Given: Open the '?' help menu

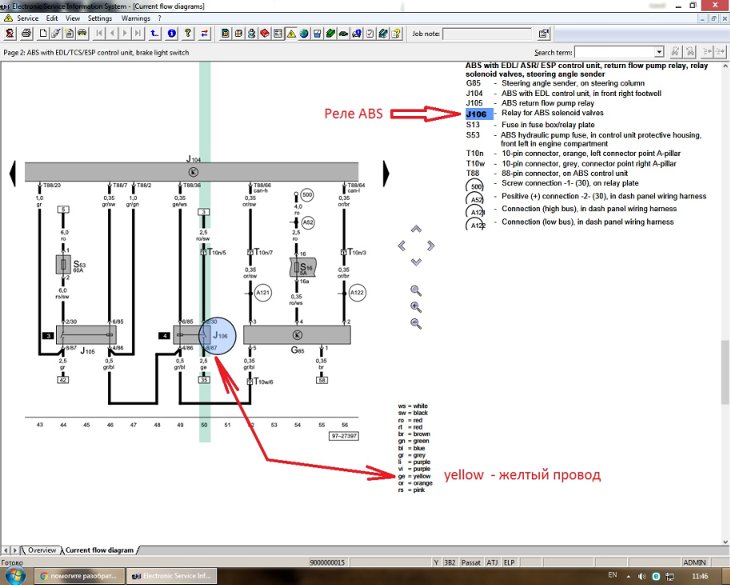Looking at the screenshot, I should pyautogui.click(x=159, y=18).
